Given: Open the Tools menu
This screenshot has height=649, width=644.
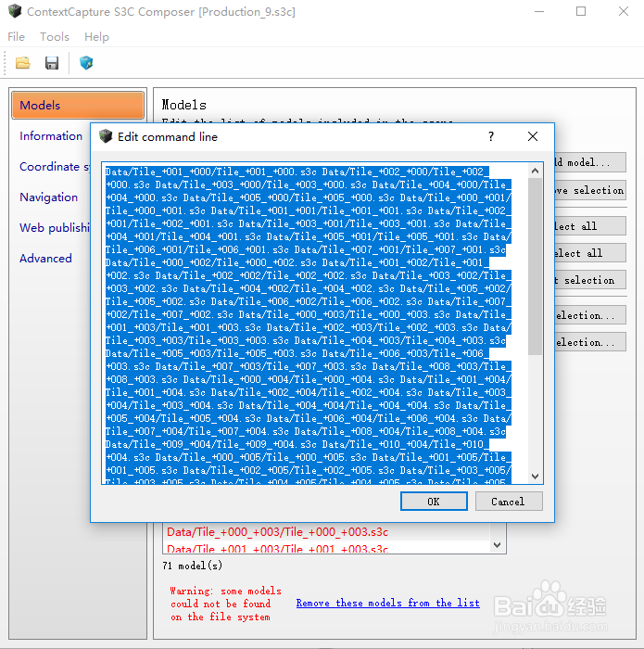Looking at the screenshot, I should point(54,37).
